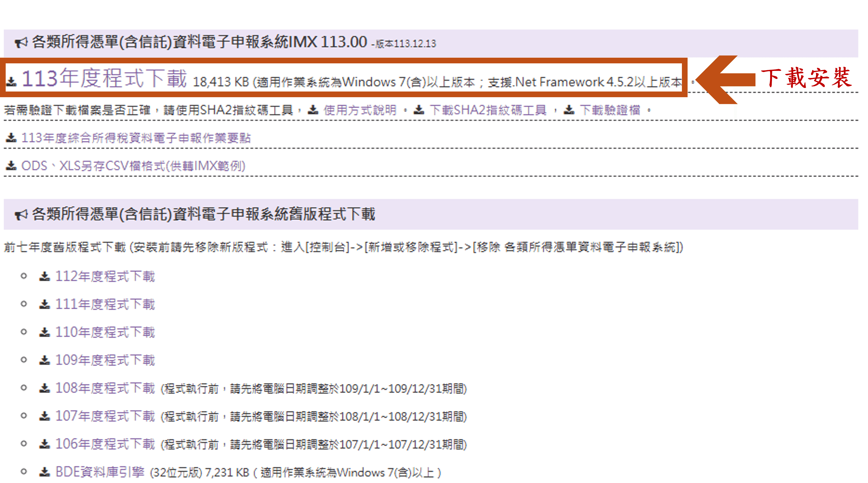Click download icon beside 113年度程式下載
This screenshot has width=868, height=483.
[x=11, y=81]
